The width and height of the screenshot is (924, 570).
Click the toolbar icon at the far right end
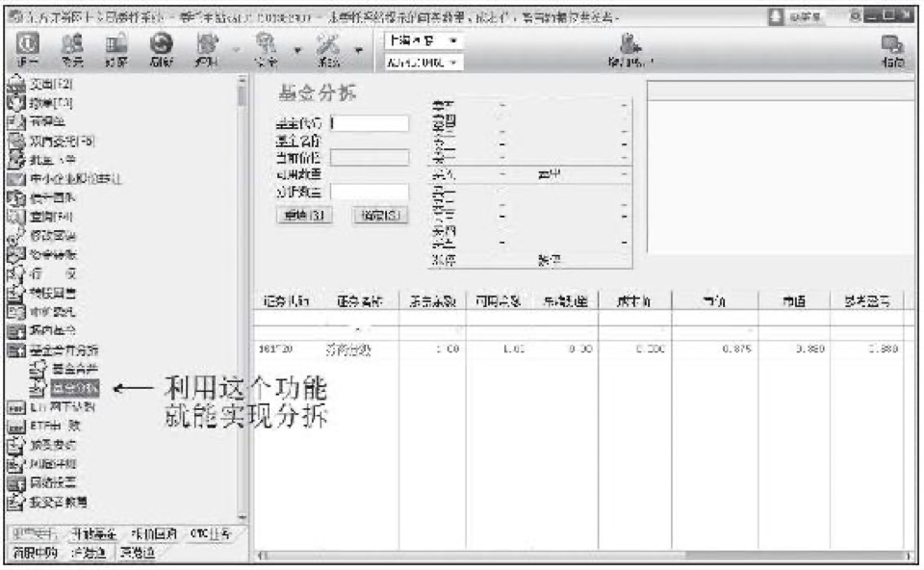892,44
